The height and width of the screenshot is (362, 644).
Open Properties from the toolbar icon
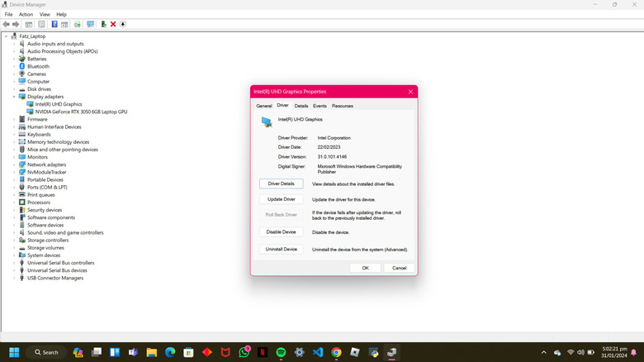click(x=41, y=24)
